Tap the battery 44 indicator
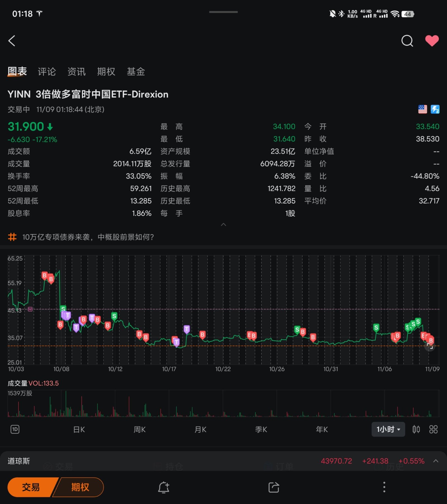The width and height of the screenshot is (447, 504). pyautogui.click(x=408, y=14)
